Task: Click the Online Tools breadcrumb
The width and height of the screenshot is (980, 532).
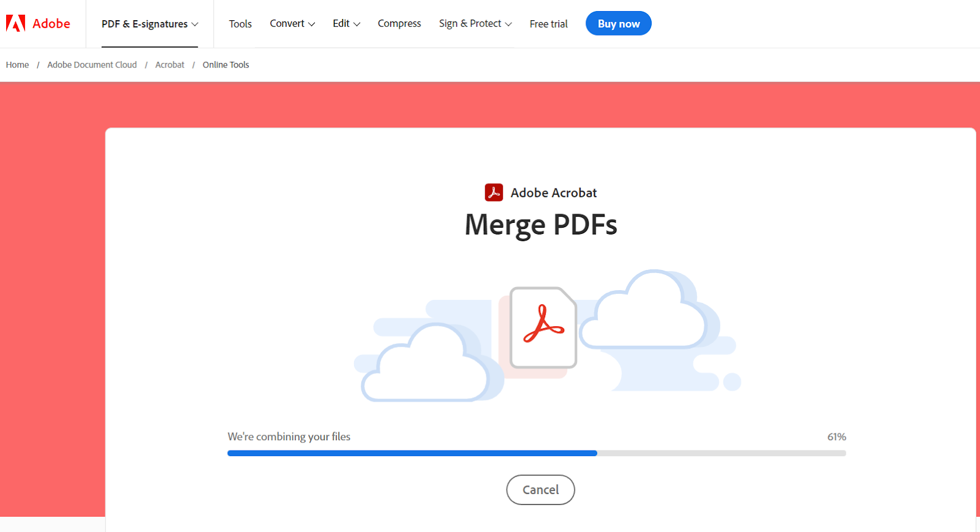Action: 226,65
